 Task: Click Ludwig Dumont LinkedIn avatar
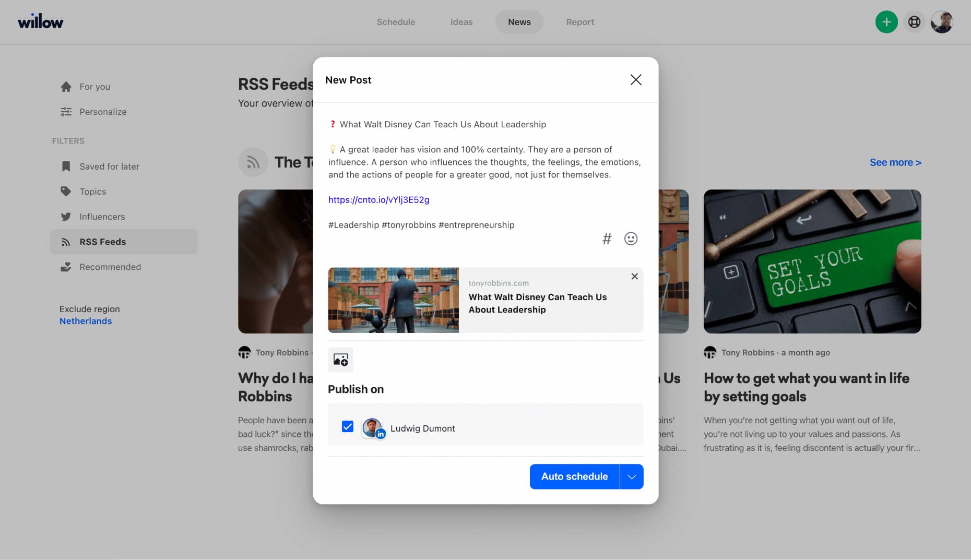pos(373,428)
